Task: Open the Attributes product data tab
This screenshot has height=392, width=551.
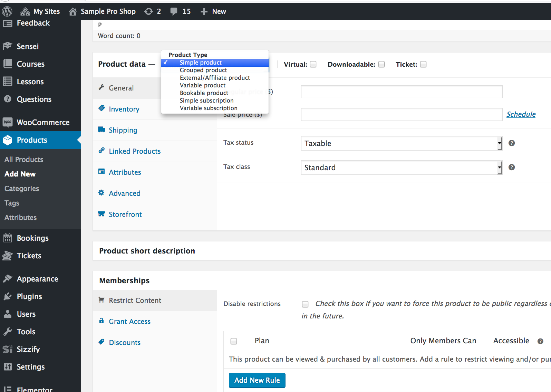Action: [155, 172]
